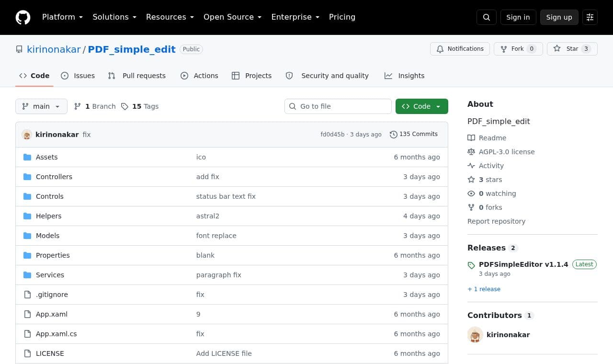Click the Sign in button
Image resolution: width=613 pixels, height=364 pixels.
518,17
